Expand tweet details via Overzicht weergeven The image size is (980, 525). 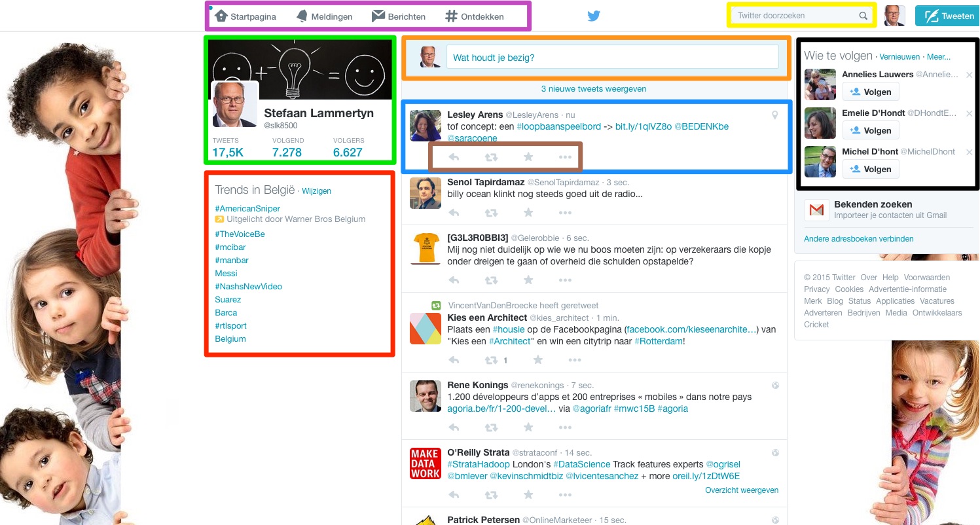pos(742,490)
